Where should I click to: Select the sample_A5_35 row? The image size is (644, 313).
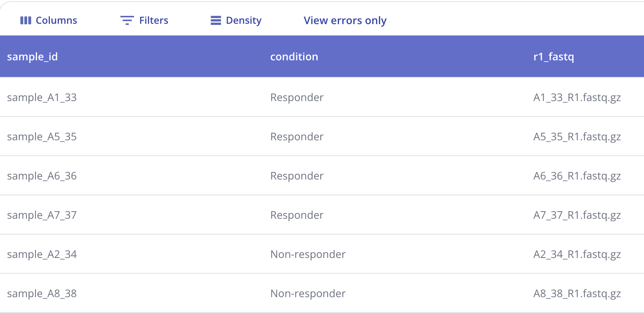42,137
